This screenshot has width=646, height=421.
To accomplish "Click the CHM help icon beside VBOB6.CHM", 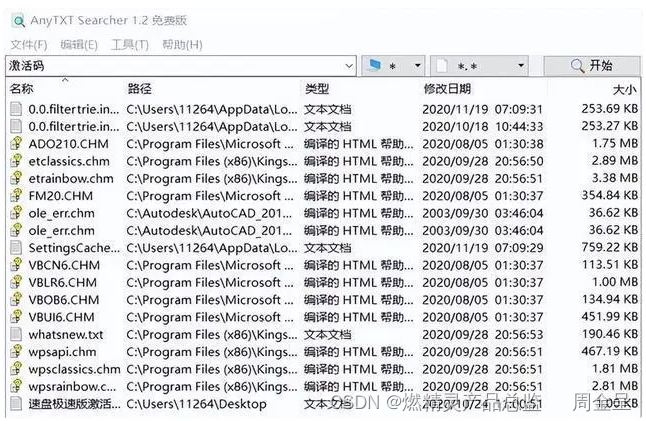I will pos(16,299).
